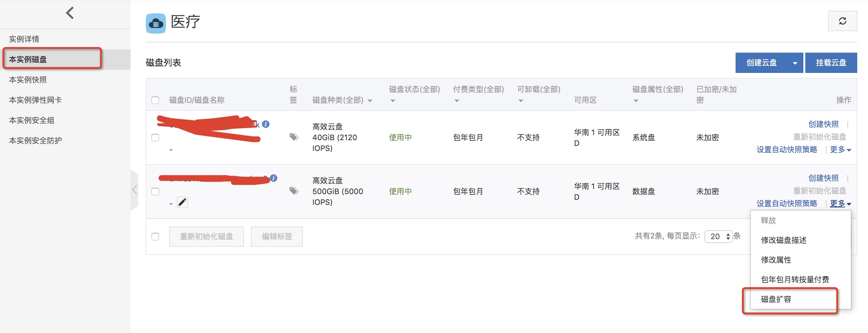This screenshot has height=333, width=868.
Task: Expand the 创建云盘 dropdown arrow
Action: 795,62
